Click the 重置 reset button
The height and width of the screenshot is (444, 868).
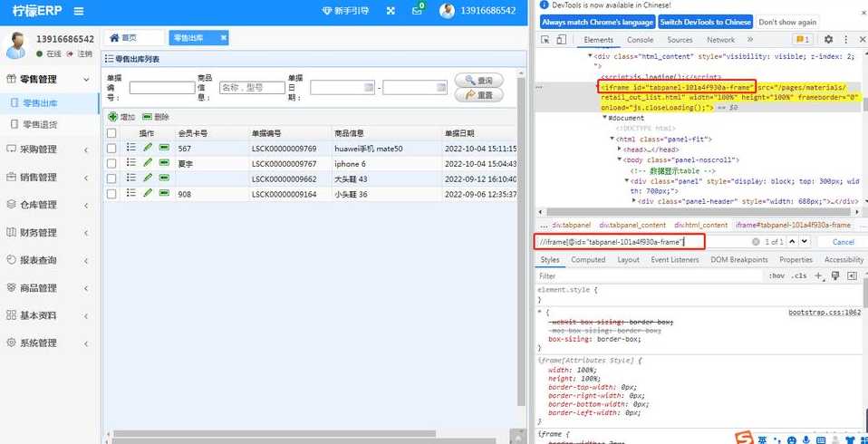[x=479, y=95]
